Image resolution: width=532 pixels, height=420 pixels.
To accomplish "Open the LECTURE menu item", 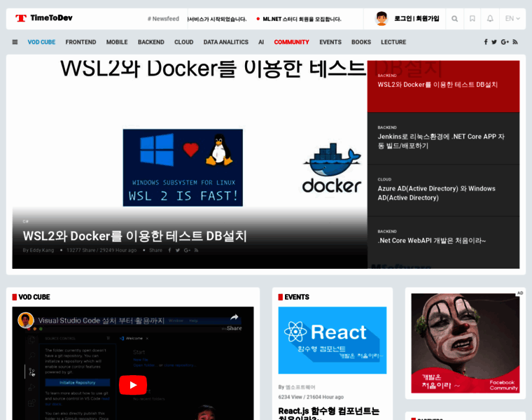I will click(393, 42).
